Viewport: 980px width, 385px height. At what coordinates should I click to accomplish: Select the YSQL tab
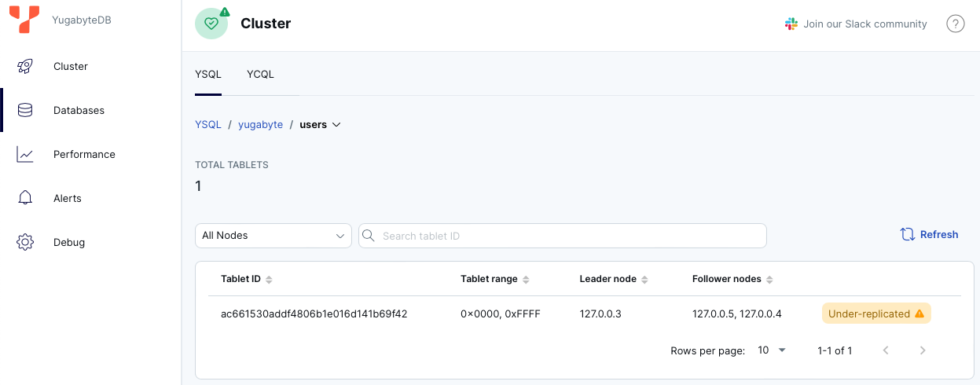(208, 75)
